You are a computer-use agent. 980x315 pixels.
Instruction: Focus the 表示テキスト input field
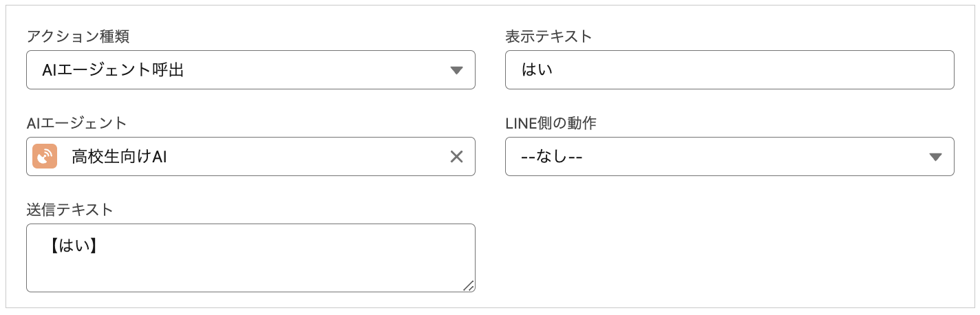tap(729, 70)
